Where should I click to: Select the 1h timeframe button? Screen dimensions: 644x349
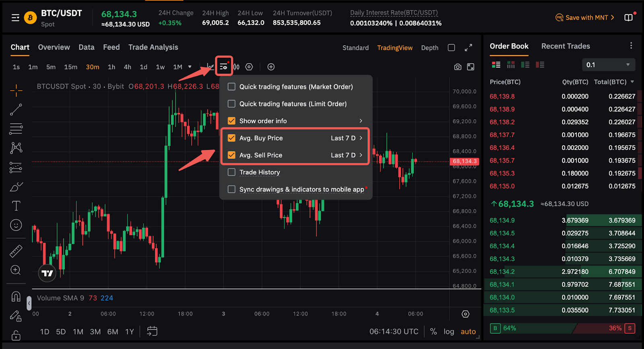[x=111, y=67]
